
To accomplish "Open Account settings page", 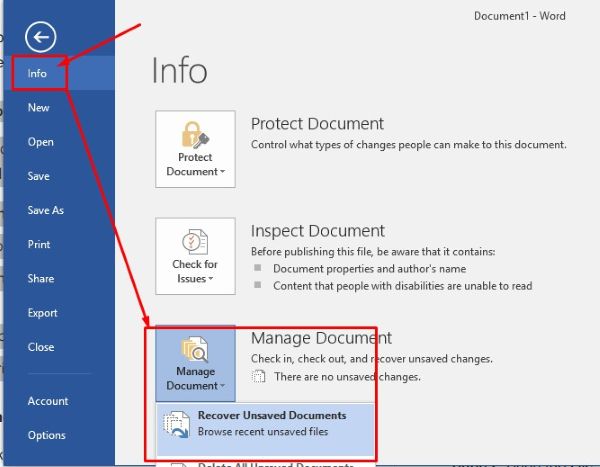I will point(48,401).
